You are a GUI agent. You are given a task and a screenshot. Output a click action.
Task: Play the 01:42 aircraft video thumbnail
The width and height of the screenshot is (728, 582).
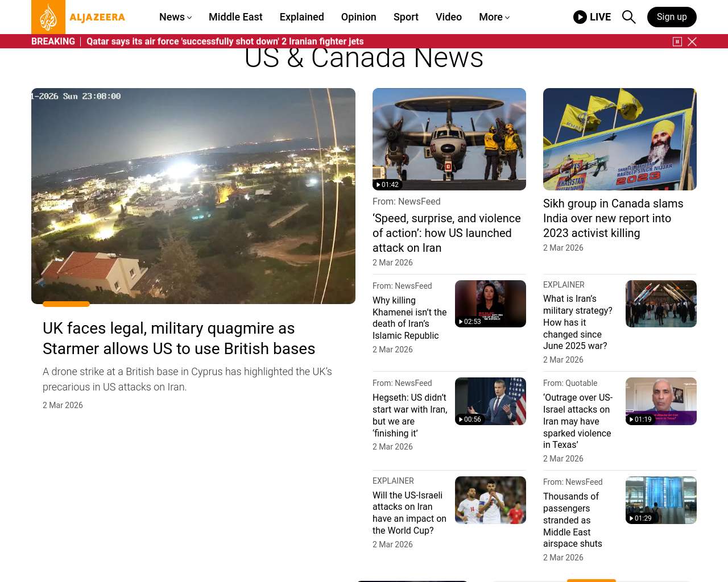coord(449,139)
